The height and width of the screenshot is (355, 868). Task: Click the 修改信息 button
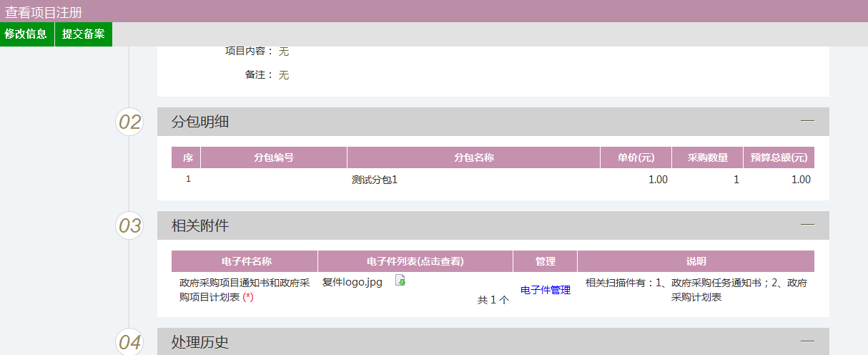pyautogui.click(x=26, y=34)
